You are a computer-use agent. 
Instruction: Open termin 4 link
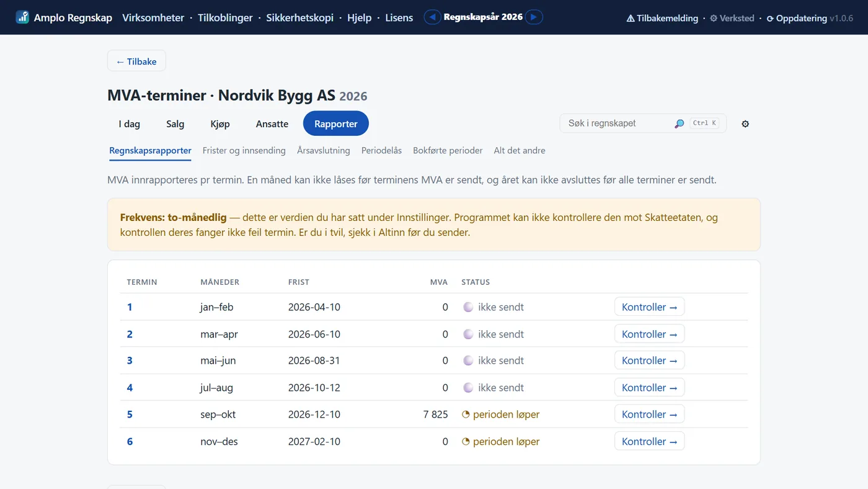pyautogui.click(x=130, y=388)
